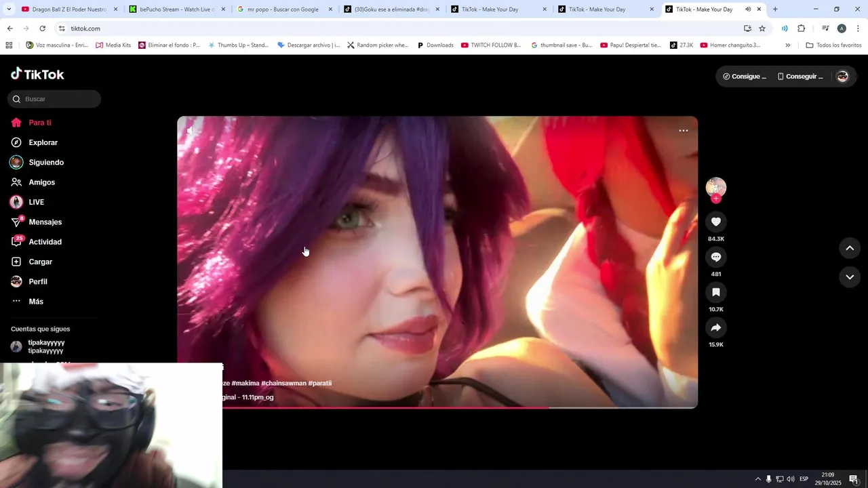Screen dimensions: 868x488
Task: Open the video creator's avatar
Action: click(716, 187)
